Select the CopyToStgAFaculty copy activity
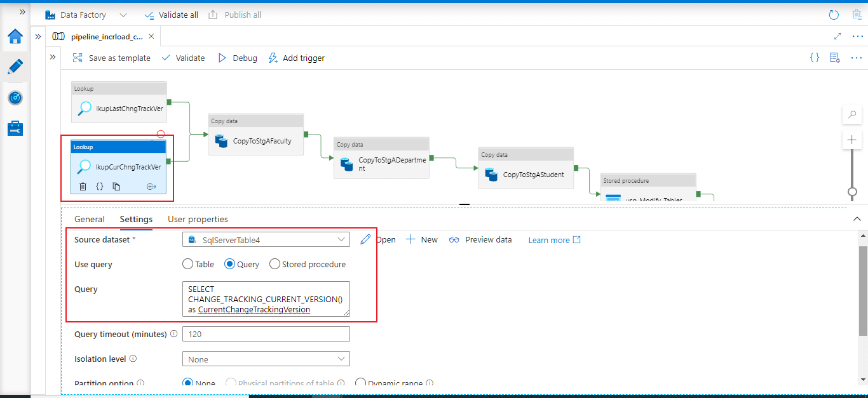This screenshot has width=868, height=398. [256, 135]
